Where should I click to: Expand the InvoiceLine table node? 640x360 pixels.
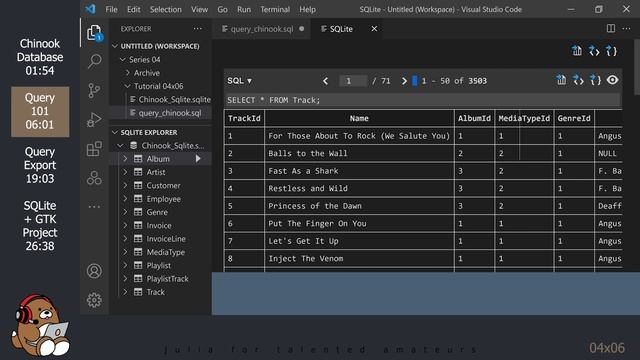pos(125,239)
